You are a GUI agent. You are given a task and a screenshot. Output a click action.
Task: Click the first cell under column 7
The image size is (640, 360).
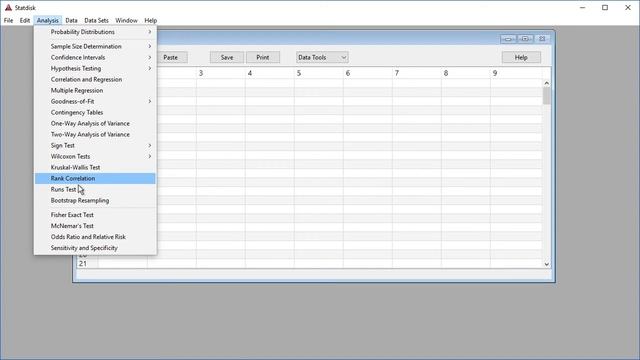416,83
